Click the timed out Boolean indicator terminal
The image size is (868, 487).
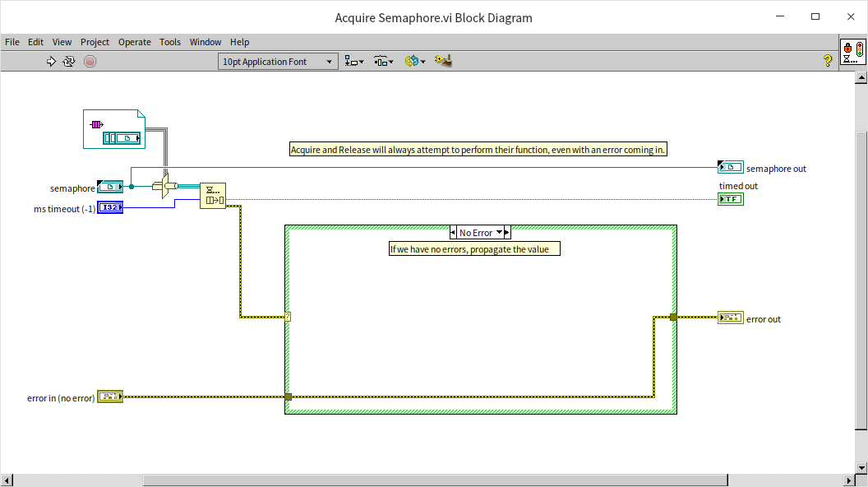pos(730,199)
